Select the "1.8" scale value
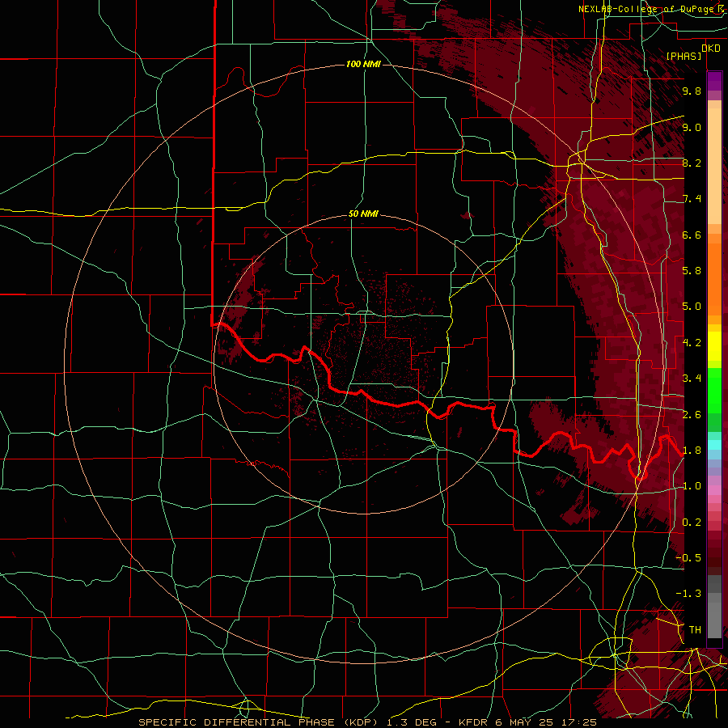Viewport: 728px width, 728px height. pos(692,451)
